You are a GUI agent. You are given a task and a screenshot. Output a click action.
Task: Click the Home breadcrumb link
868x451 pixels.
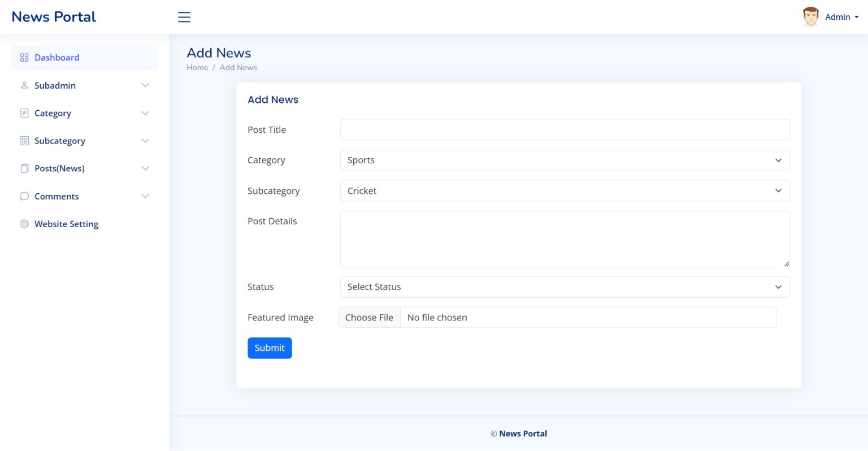pos(197,67)
